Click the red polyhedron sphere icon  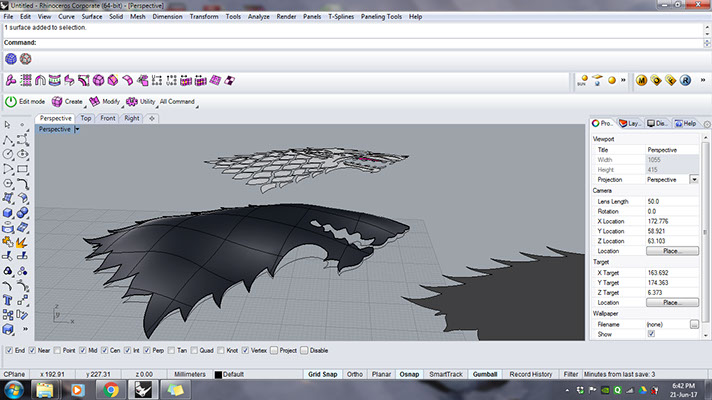coord(25,59)
